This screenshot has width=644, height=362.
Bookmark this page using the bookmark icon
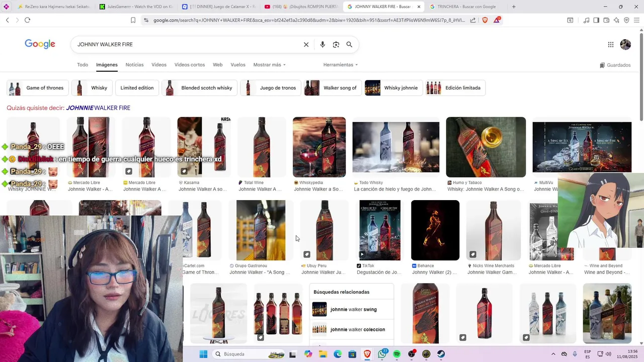(x=133, y=20)
